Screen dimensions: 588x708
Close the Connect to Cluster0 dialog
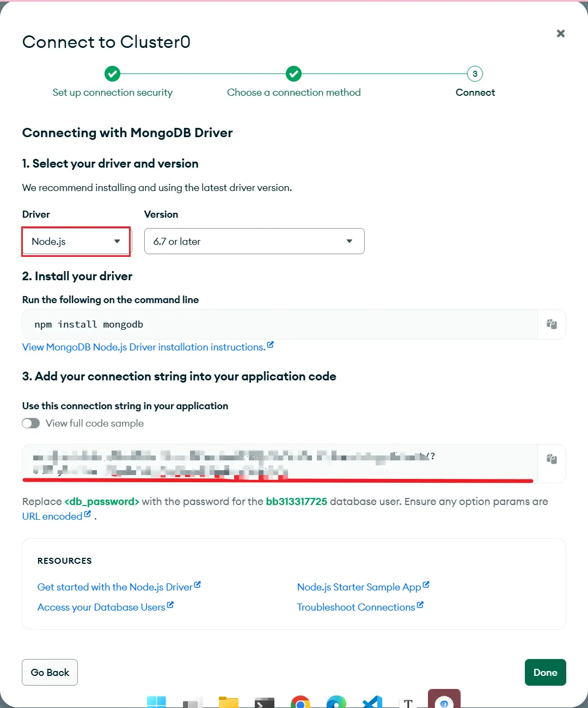click(561, 34)
